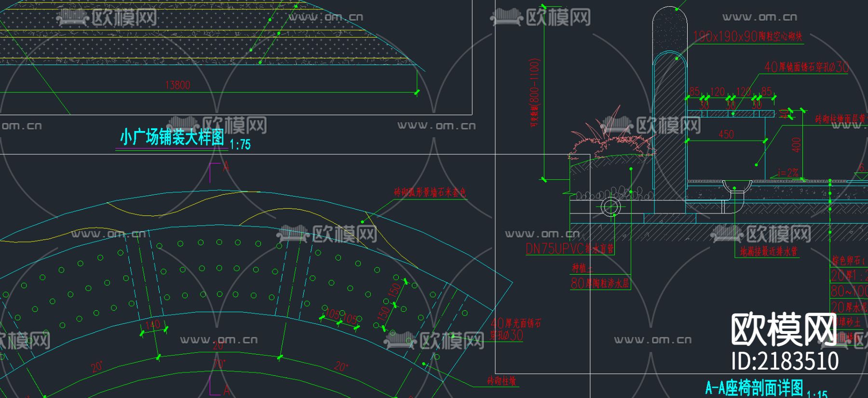Click the '400' vertical dimension

pos(796,145)
